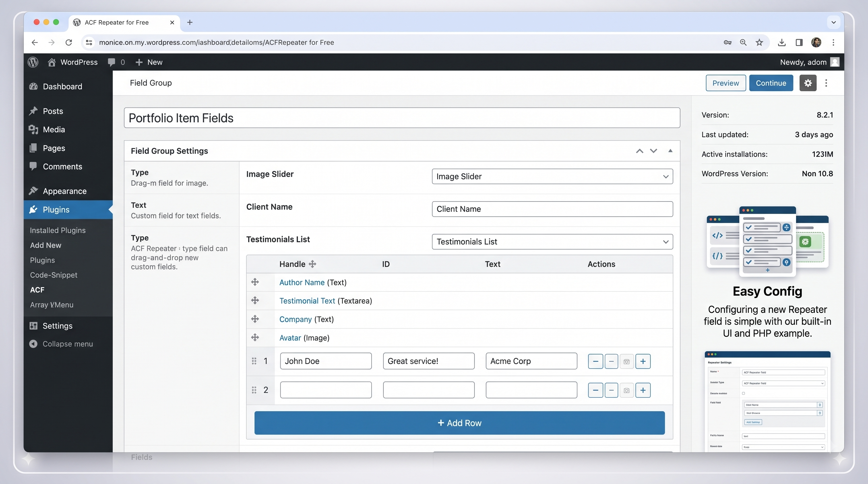Open the gear settings button
This screenshot has width=868, height=484.
coord(808,83)
